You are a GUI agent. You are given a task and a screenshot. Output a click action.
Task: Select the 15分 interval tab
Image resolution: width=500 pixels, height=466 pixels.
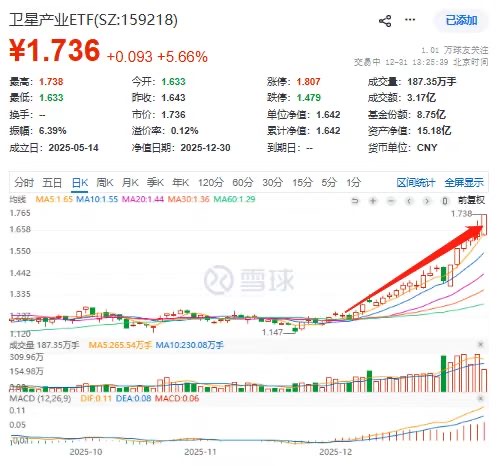[303, 182]
